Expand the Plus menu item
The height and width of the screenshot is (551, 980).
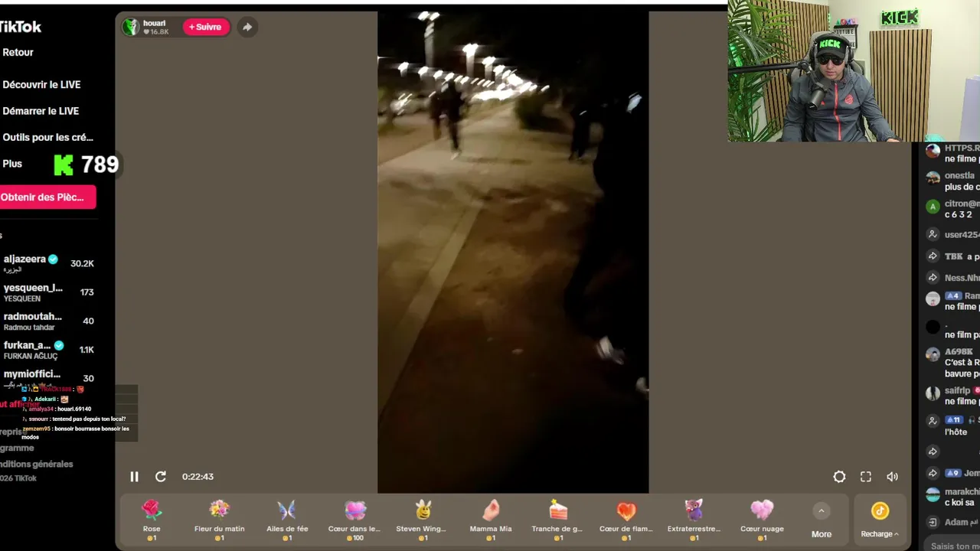(x=12, y=164)
